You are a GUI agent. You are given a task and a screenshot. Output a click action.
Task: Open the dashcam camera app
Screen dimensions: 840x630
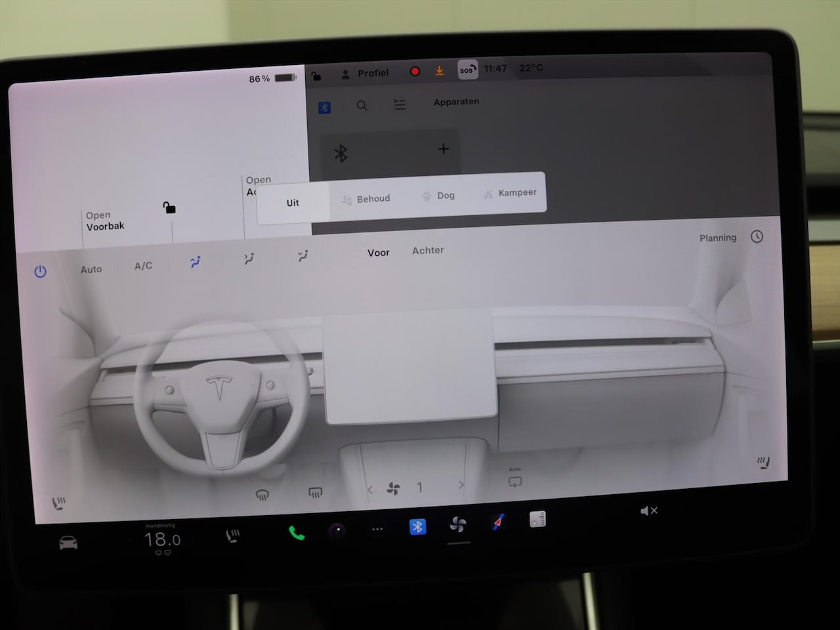click(337, 530)
